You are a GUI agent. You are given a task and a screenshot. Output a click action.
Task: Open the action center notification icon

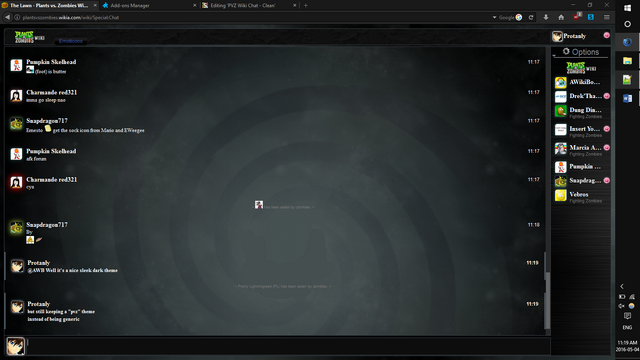tap(627, 316)
